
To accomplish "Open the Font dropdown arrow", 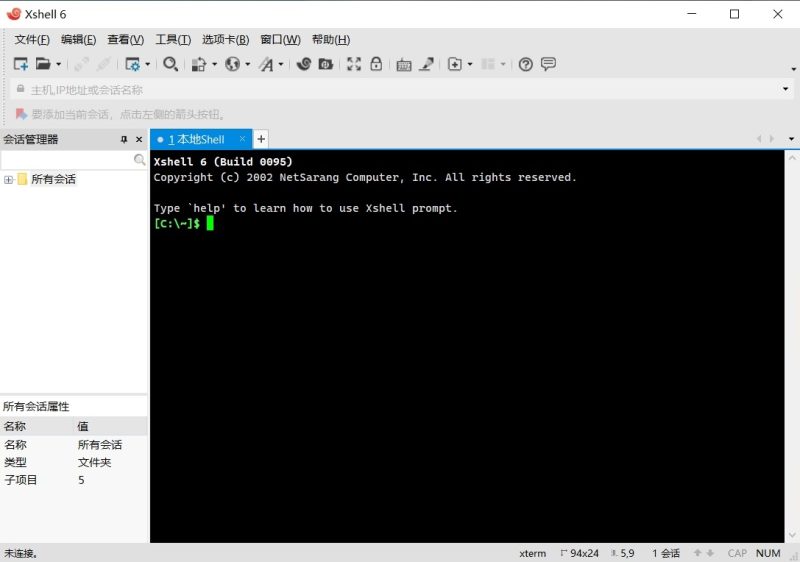I will point(281,64).
